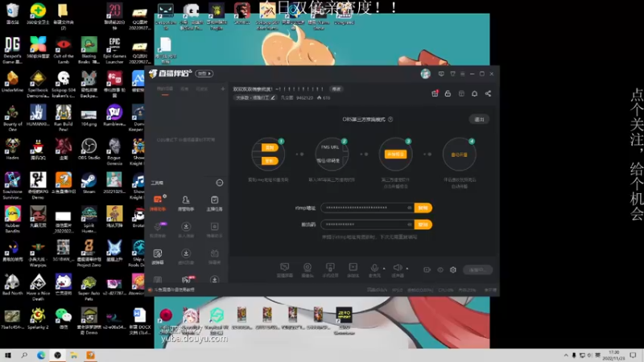Add a camera source
The height and width of the screenshot is (362, 644).
click(x=308, y=269)
